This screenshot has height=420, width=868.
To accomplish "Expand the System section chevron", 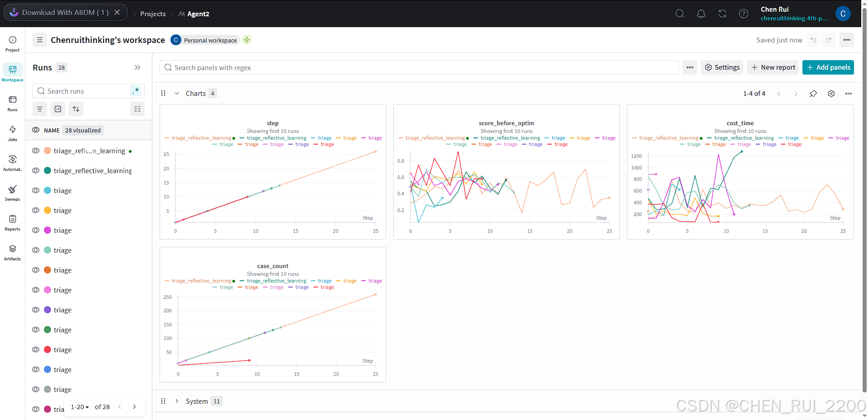I will 177,401.
